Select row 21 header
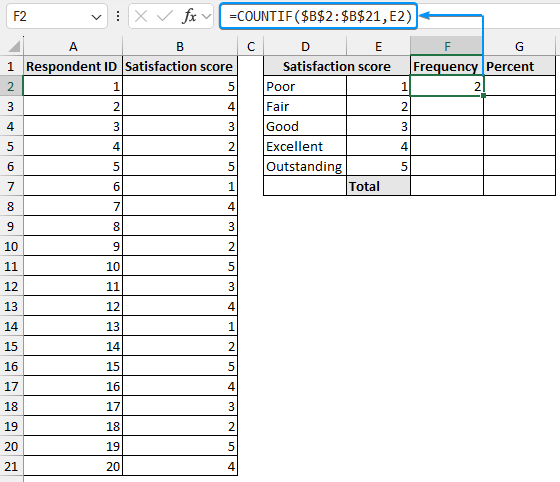Viewport: 560px width, 482px height. [11, 466]
